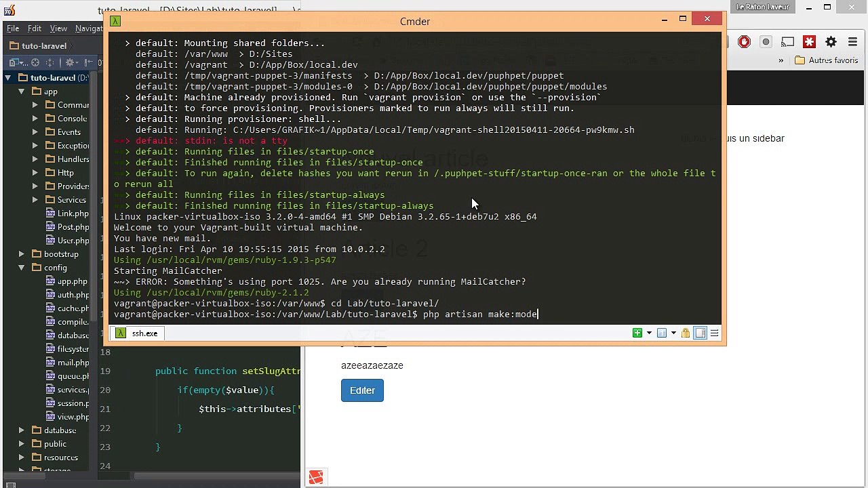This screenshot has height=488, width=868.
Task: Select the Providers folder
Action: [67, 186]
